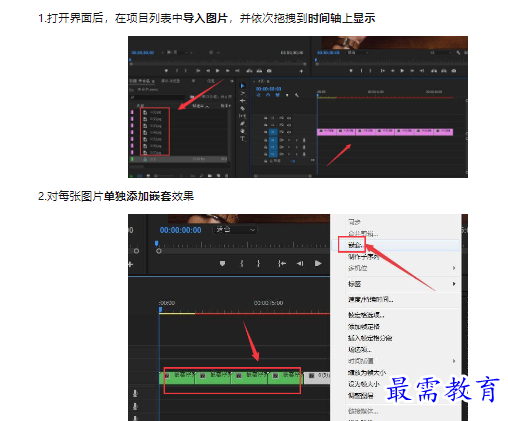
Task: Click the project panel search field
Action: pos(157,97)
